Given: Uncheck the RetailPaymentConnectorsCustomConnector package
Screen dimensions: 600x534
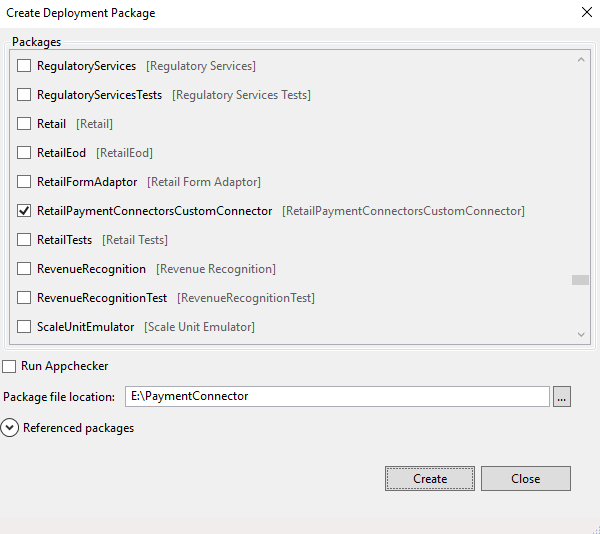Looking at the screenshot, I should click(25, 211).
